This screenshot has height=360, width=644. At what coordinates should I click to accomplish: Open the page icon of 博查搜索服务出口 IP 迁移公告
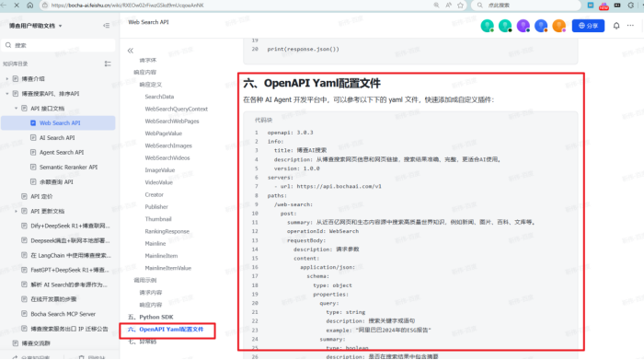(x=24, y=329)
